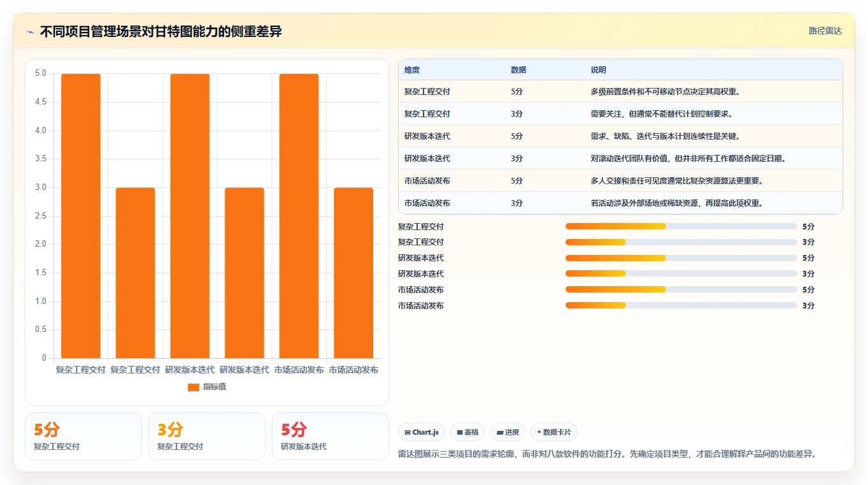The image size is (868, 485).
Task: Click the 维度 column header
Action: coord(412,70)
